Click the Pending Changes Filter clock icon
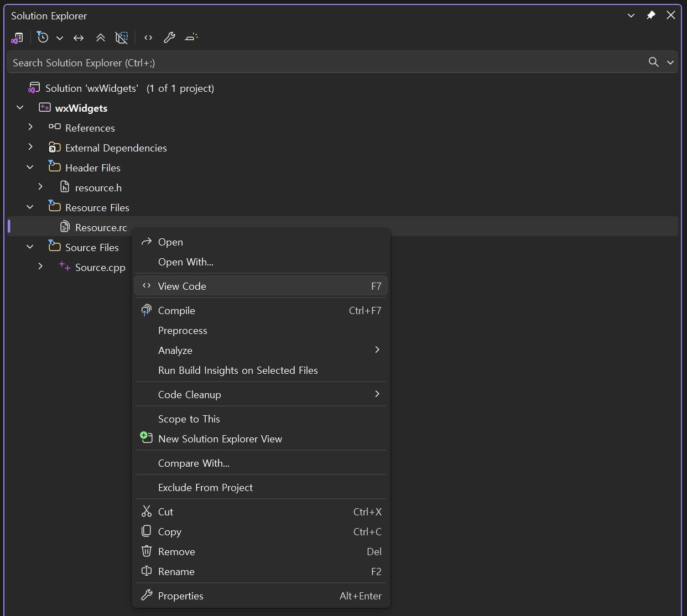This screenshot has height=616, width=687. 43,38
